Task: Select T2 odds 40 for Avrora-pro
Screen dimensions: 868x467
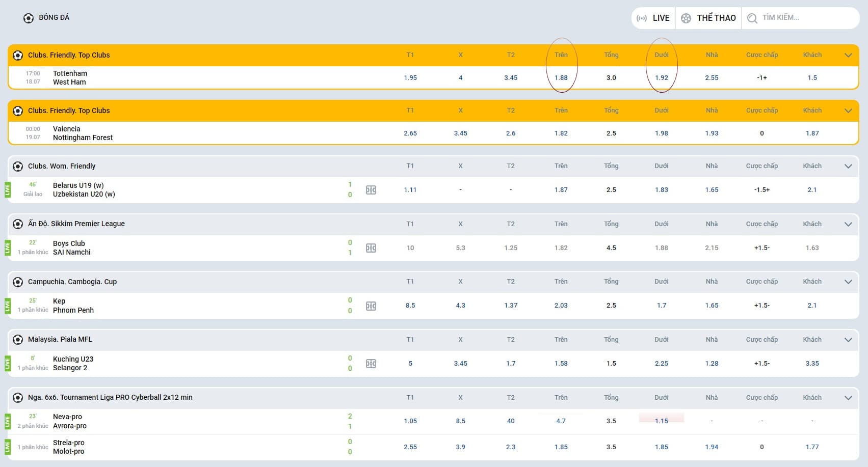Action: click(x=511, y=421)
